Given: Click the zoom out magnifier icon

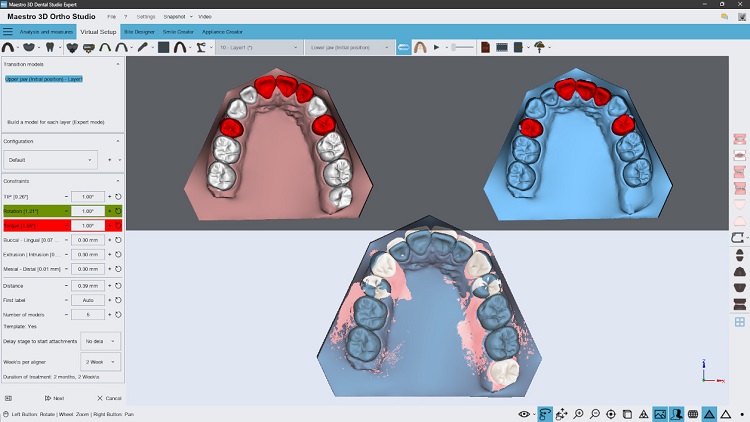Looking at the screenshot, I should pyautogui.click(x=594, y=414).
